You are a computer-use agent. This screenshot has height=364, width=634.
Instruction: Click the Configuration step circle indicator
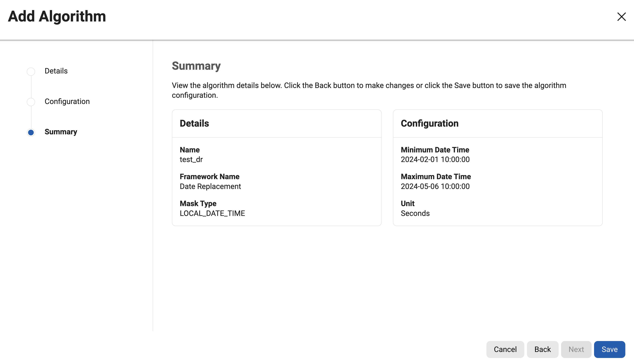31,102
